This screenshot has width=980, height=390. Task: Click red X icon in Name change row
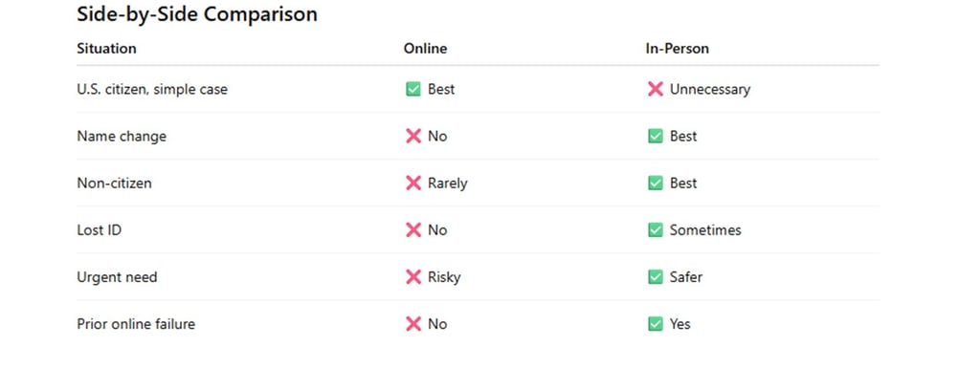pyautogui.click(x=413, y=136)
